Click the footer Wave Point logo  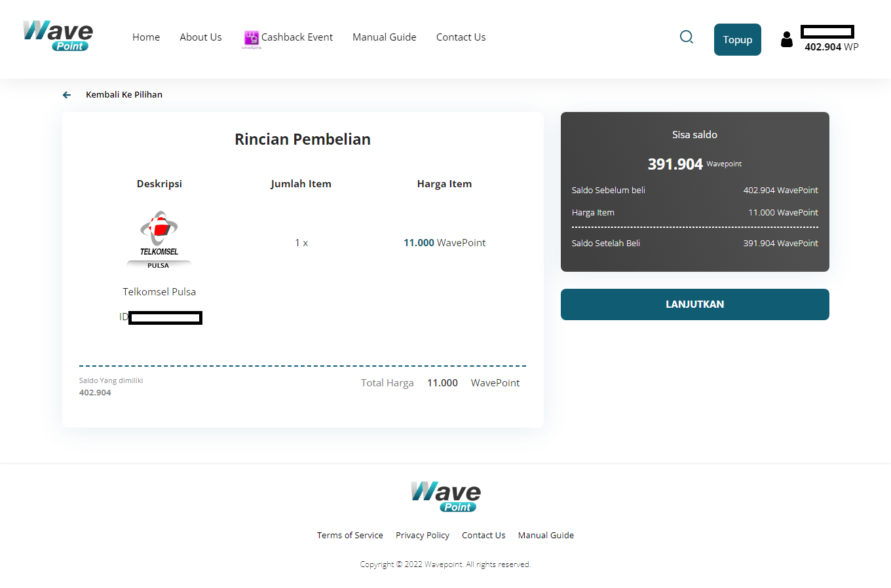pyautogui.click(x=445, y=497)
